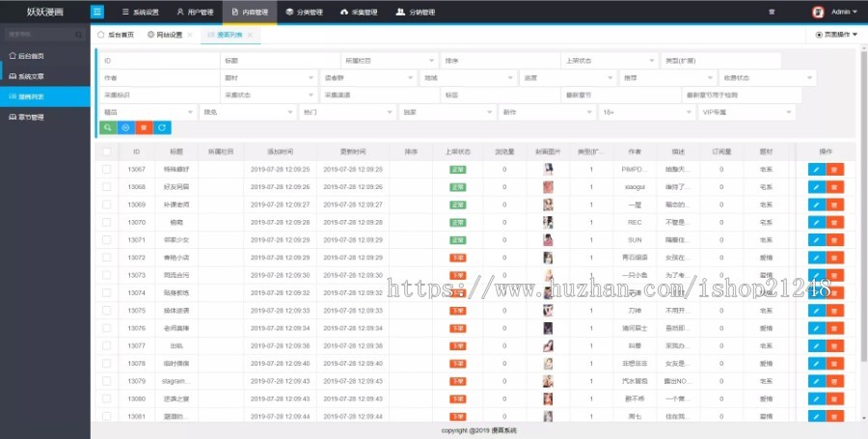Delete row ID 13078
Image resolution: width=868 pixels, height=439 pixels.
coord(835,364)
